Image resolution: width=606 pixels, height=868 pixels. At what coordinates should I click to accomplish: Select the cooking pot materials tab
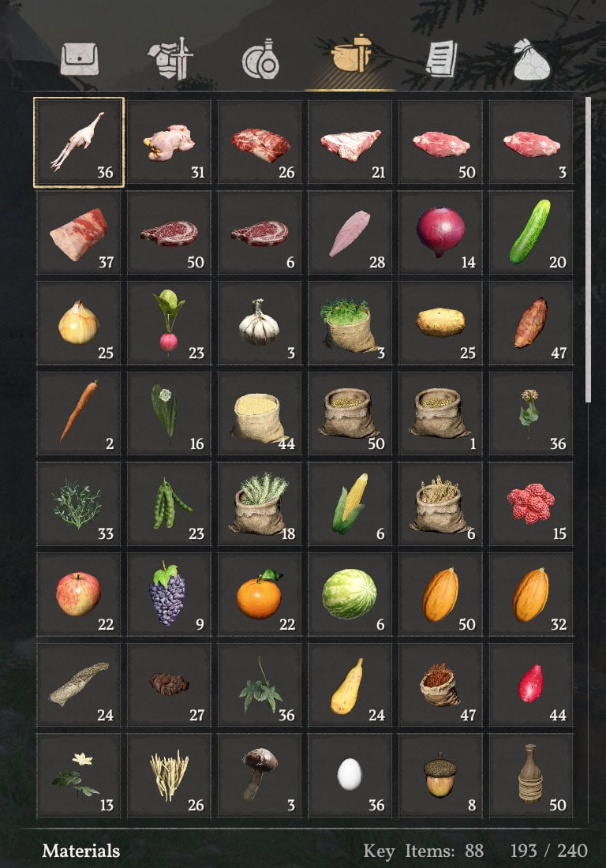(350, 54)
